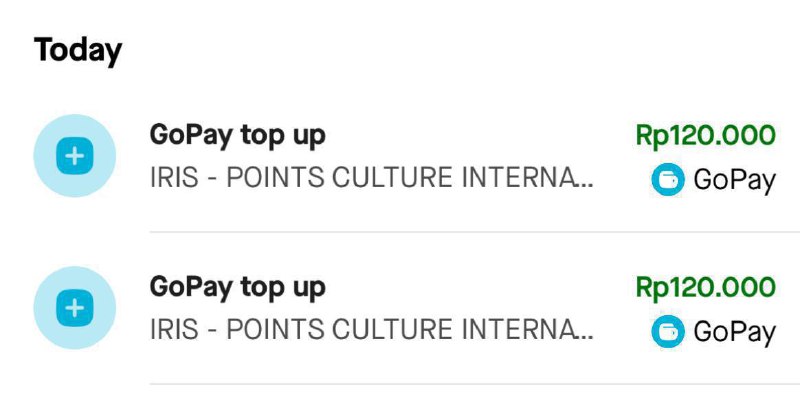Image resolution: width=800 pixels, height=397 pixels.
Task: Click the GoPay wallet icon in second row
Action: point(667,332)
